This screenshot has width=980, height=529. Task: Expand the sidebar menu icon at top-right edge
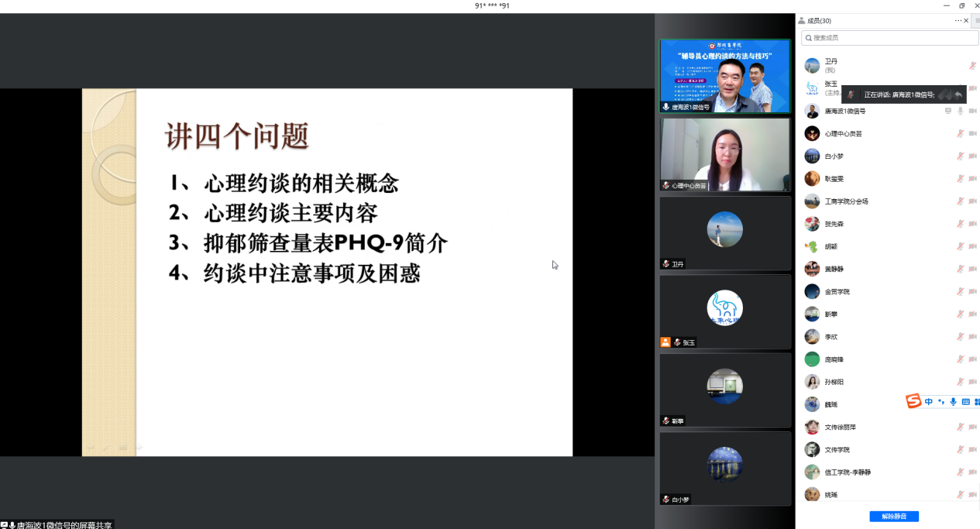(x=977, y=21)
